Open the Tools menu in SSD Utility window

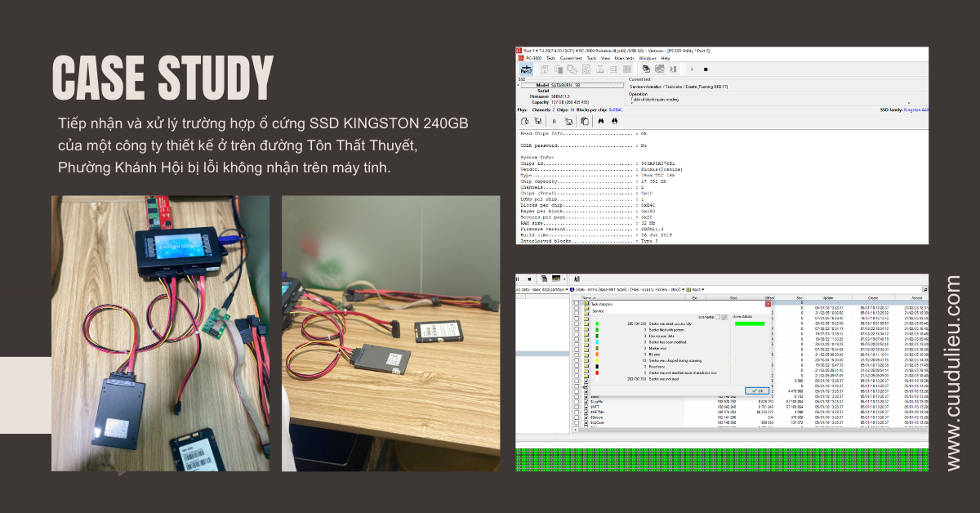pos(591,58)
